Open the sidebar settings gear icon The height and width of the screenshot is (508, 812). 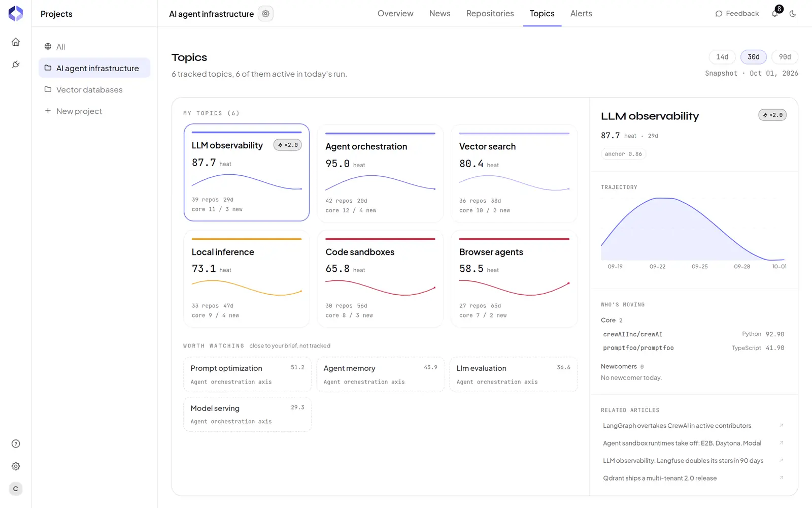[16, 466]
